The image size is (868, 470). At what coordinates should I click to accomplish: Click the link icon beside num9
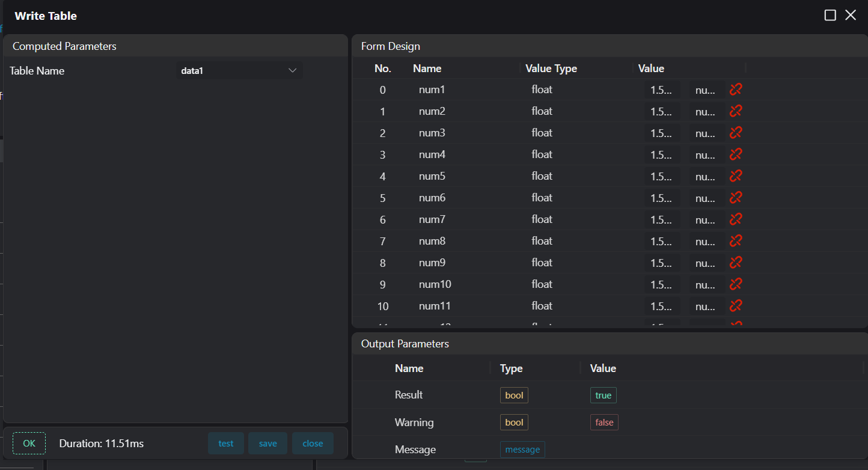tap(736, 263)
